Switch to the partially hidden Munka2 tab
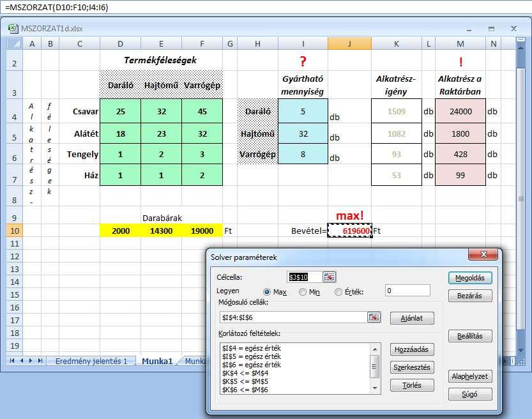Viewport: 532px width, 419px height. click(195, 361)
